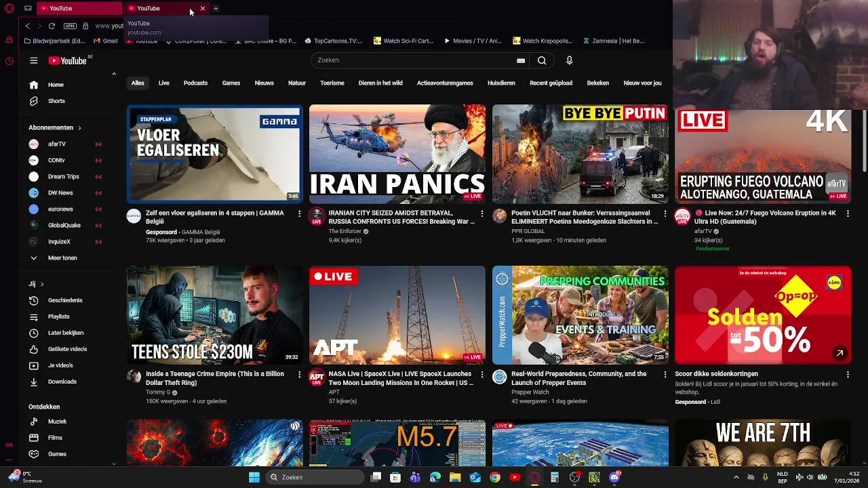Open options menu for Fuego Volcano live stream
Screen dimensions: 868x488
tap(848, 213)
